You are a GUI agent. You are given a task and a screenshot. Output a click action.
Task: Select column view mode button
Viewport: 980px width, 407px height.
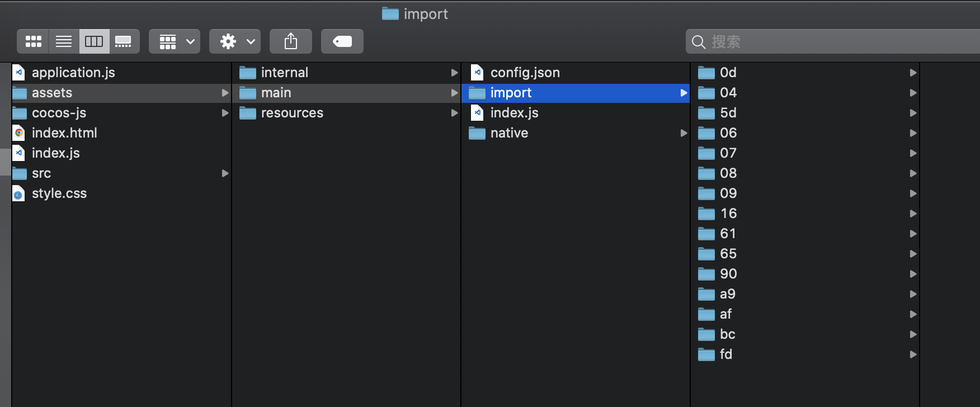[x=94, y=41]
